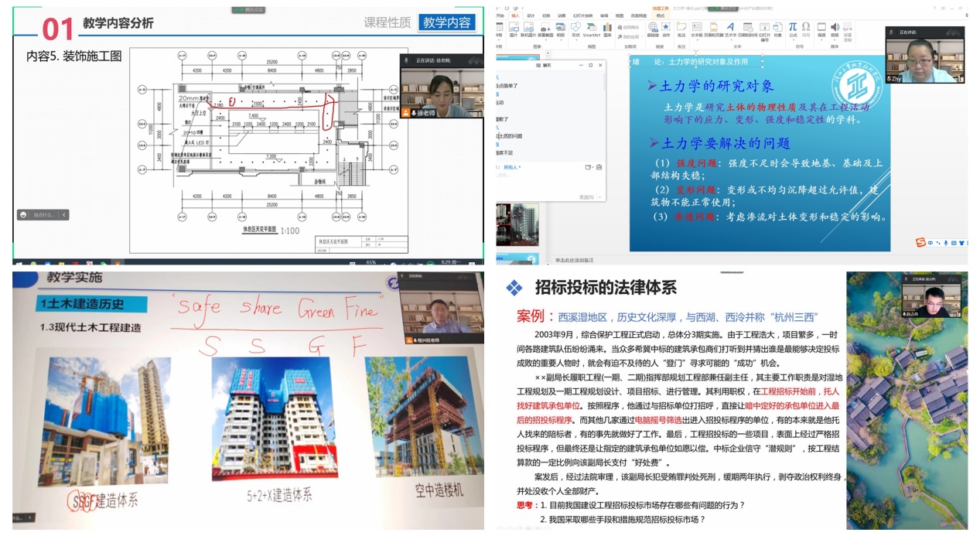Click the 发送(S) send button
Image resolution: width=980 pixels, height=536 pixels.
tap(586, 197)
